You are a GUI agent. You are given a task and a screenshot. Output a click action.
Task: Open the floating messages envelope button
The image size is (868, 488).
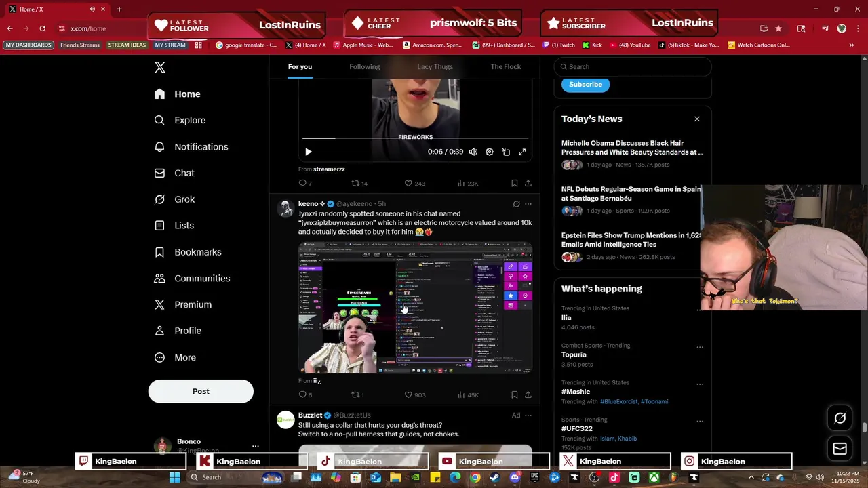pyautogui.click(x=840, y=449)
